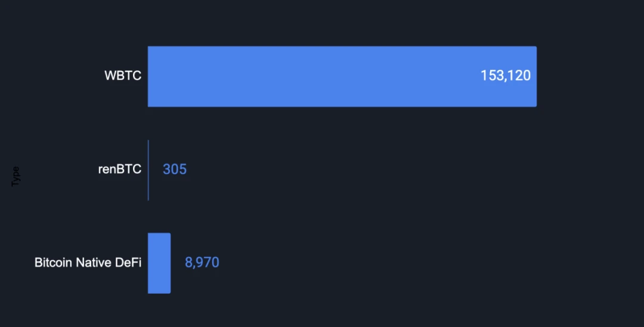This screenshot has width=644, height=327.
Task: Click the WBTC category label
Action: coord(123,76)
